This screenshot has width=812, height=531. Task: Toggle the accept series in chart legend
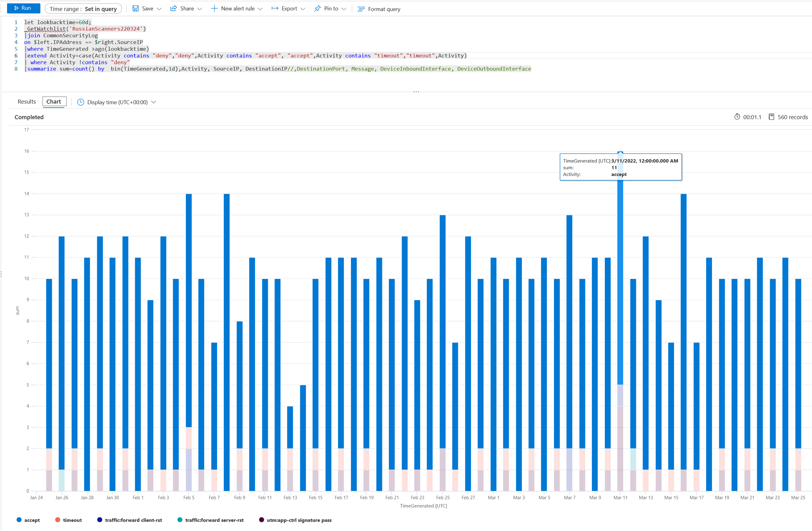pos(28,520)
